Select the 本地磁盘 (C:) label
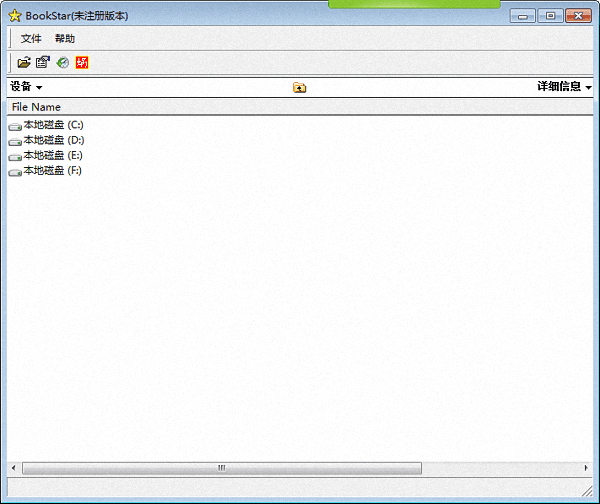The image size is (600, 504). [x=54, y=125]
